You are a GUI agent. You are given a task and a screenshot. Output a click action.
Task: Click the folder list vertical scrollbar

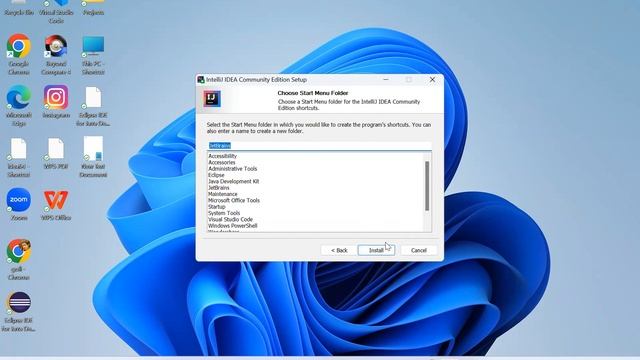point(427,186)
